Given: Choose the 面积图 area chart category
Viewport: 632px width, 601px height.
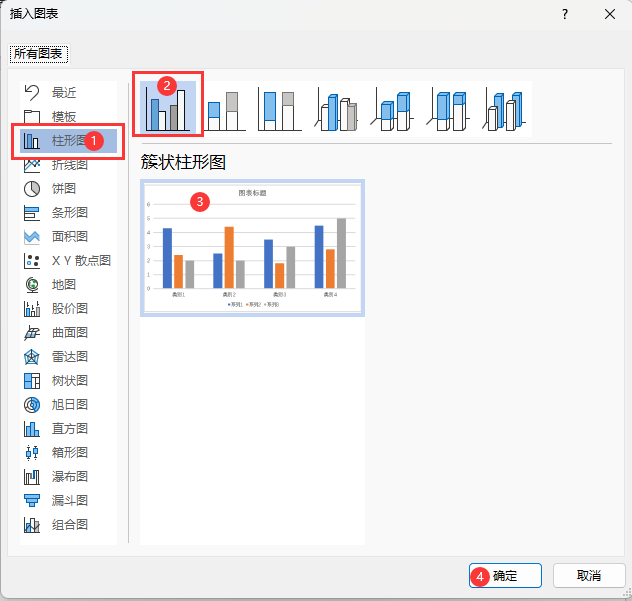Looking at the screenshot, I should coord(69,237).
